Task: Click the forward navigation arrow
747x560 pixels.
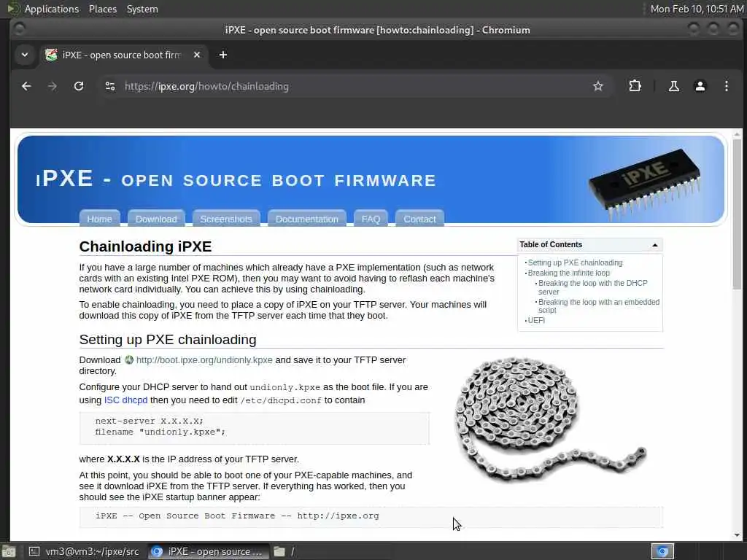Action: [53, 86]
